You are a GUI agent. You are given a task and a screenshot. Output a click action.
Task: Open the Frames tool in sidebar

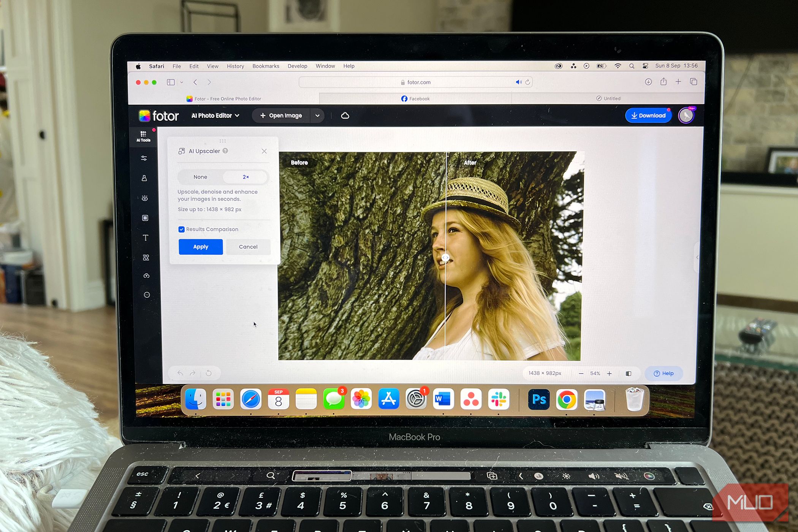tap(145, 218)
